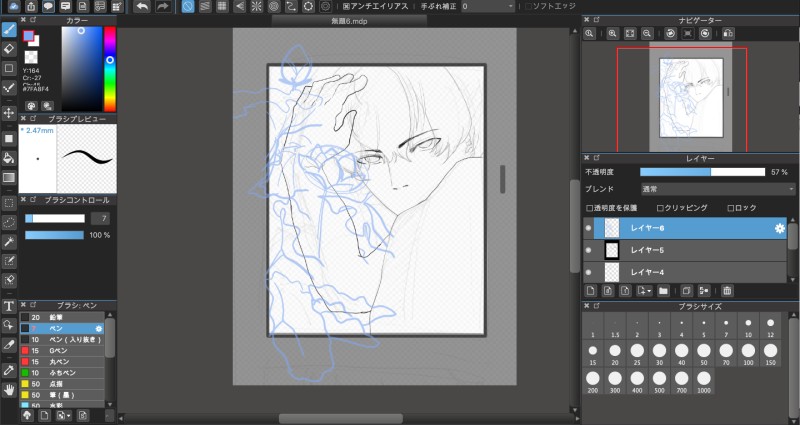Open ブレンド mode dropdown

(717, 189)
